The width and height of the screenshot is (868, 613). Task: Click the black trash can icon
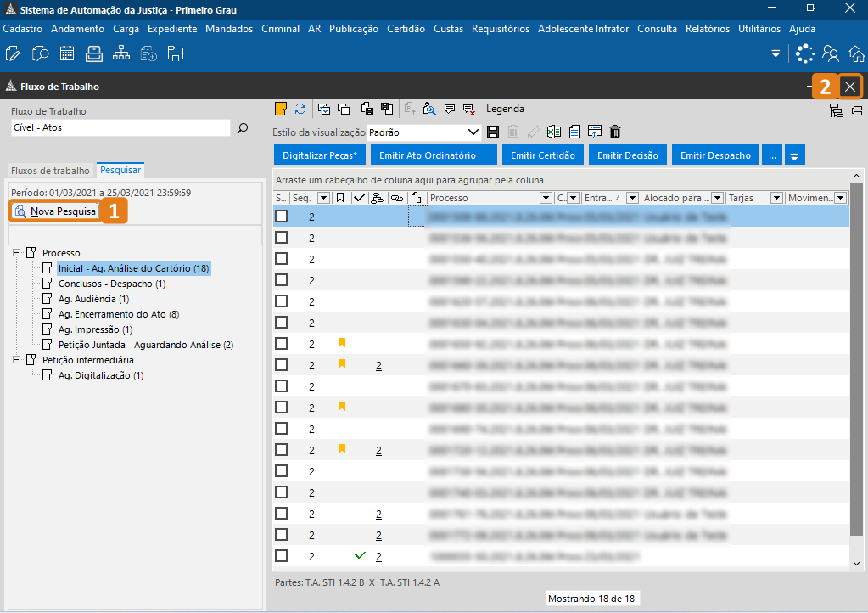pos(615,132)
